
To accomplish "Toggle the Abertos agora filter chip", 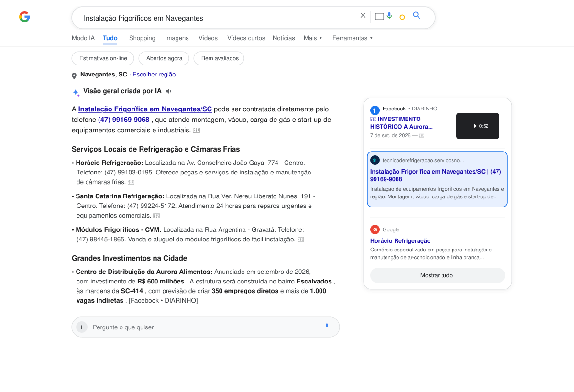I will [x=164, y=58].
